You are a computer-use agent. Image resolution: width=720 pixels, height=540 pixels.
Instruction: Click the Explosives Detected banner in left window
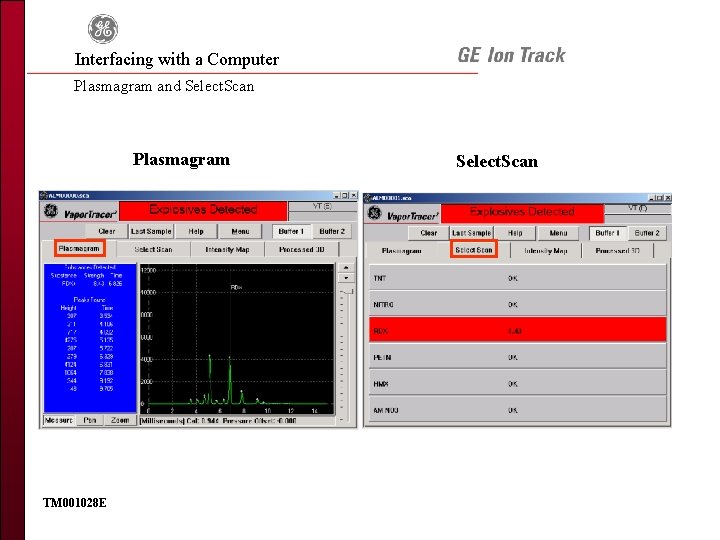point(203,210)
